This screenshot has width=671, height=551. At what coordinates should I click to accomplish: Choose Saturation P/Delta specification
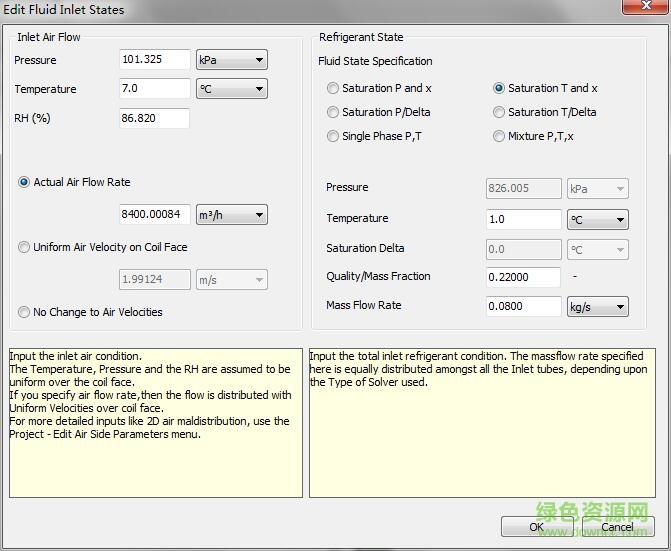(x=333, y=112)
